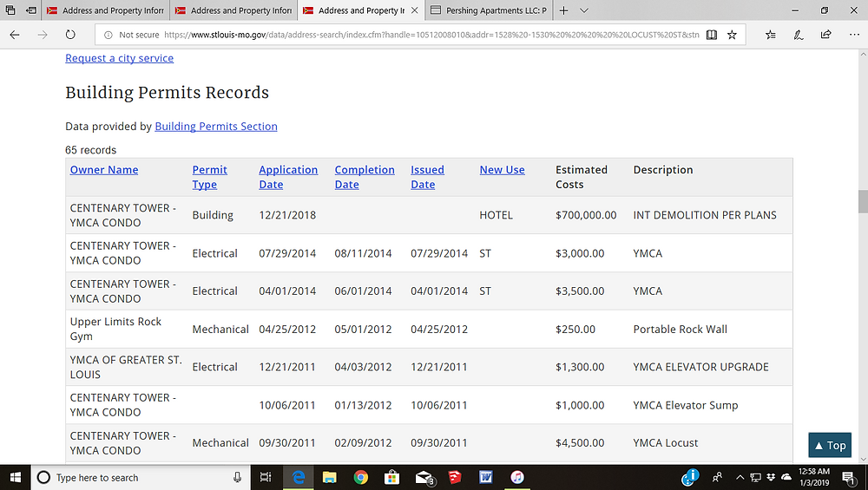
Task: Show hidden system tray icons chevron
Action: [740, 477]
